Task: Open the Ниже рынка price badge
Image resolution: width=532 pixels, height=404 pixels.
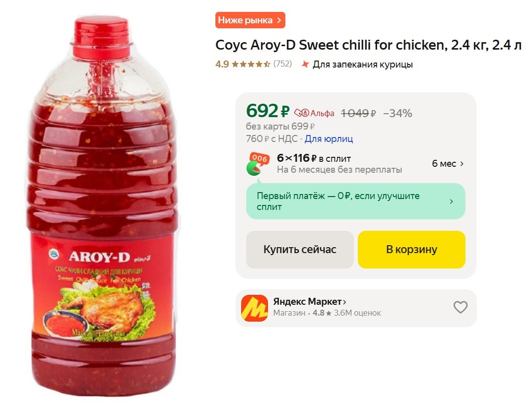Action: coord(250,20)
